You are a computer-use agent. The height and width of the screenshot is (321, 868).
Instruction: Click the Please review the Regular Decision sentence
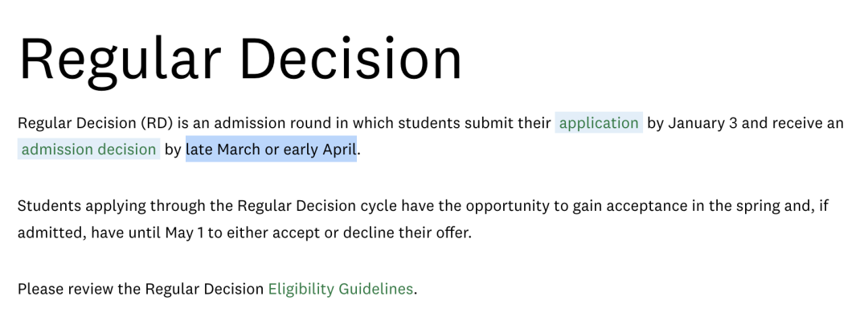click(217, 289)
